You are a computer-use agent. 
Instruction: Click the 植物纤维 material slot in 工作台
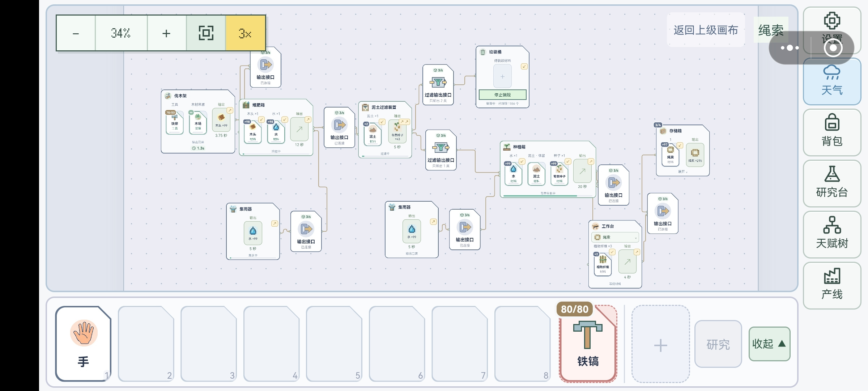[603, 265]
